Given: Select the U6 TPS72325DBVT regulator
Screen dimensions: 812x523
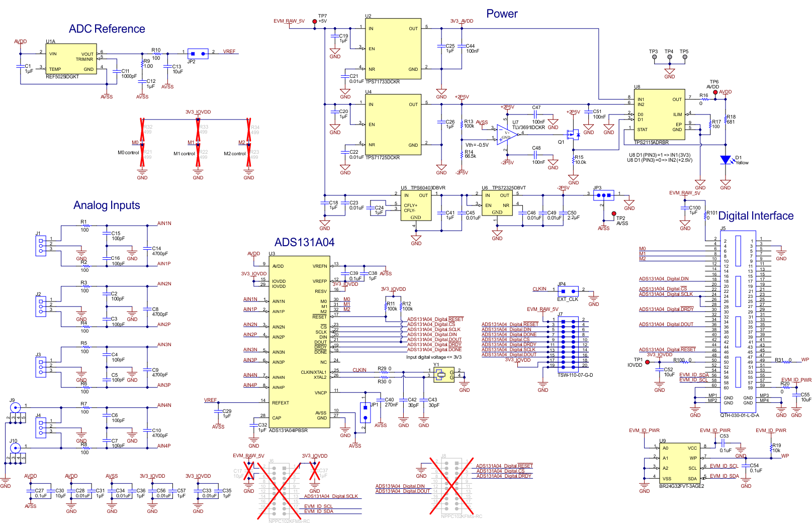Looking at the screenshot, I should click(497, 203).
